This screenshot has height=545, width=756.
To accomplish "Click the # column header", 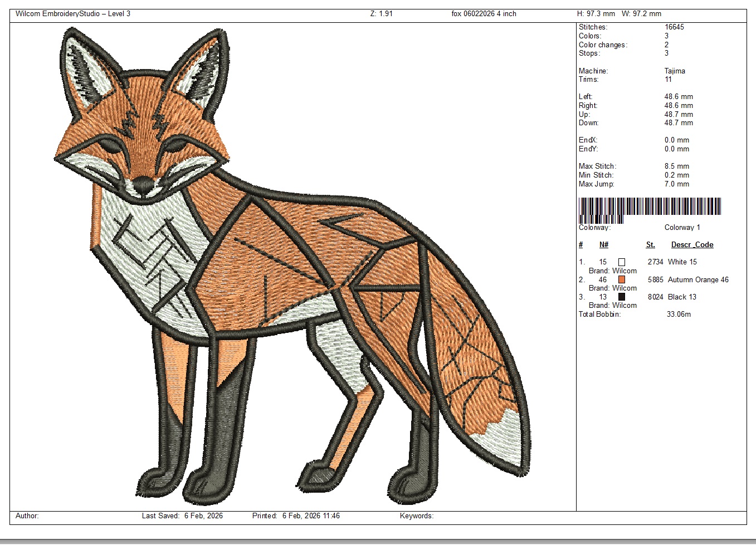I will [x=581, y=245].
